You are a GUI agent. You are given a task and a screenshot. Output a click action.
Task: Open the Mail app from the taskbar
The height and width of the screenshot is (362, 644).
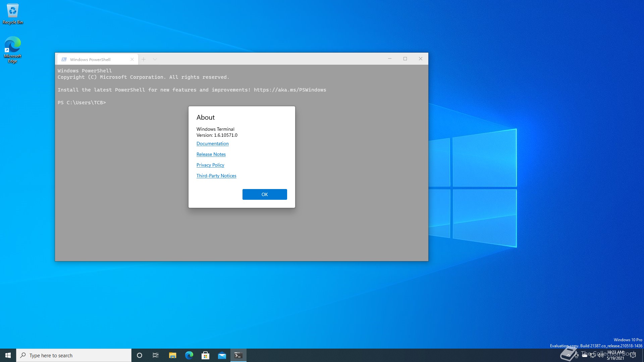[x=222, y=355]
